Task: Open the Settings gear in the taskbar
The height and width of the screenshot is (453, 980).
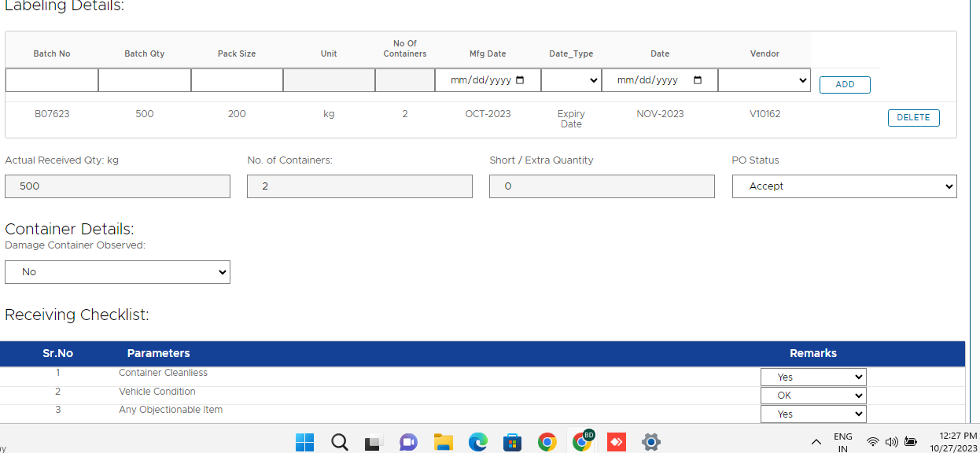Action: (x=650, y=442)
